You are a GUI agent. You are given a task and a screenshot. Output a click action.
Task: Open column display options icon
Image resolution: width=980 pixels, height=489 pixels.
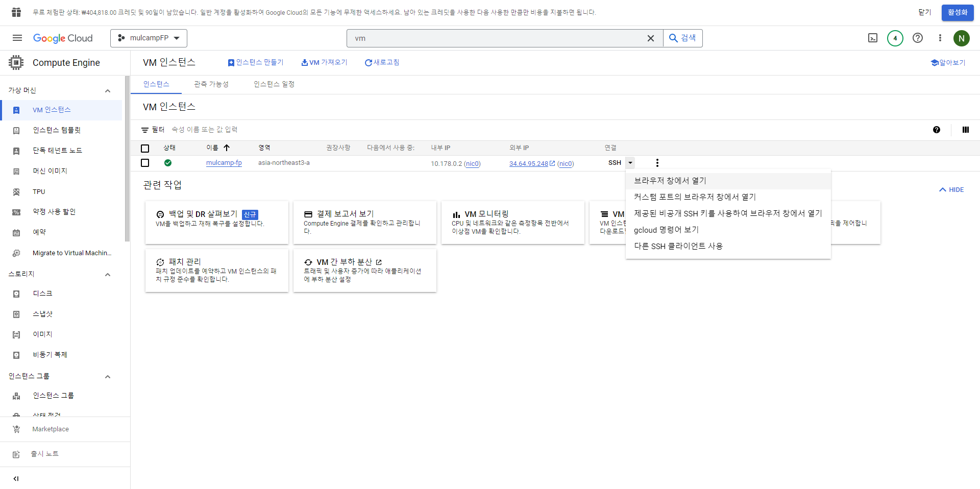click(x=966, y=130)
